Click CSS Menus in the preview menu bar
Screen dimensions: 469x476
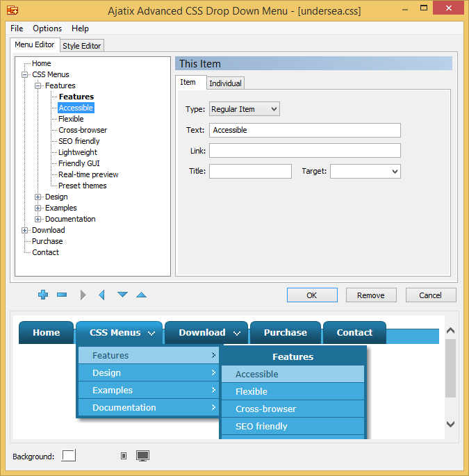(120, 332)
